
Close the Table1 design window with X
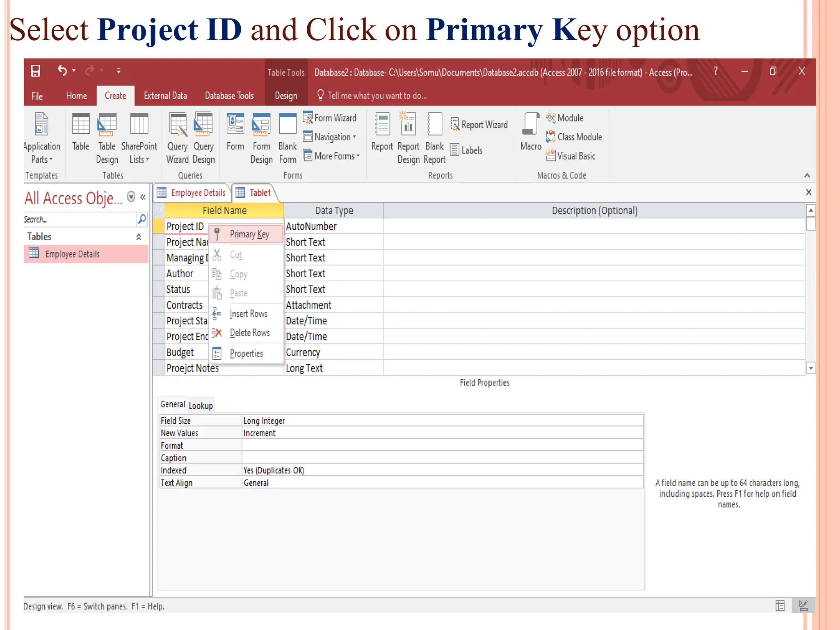coord(808,192)
